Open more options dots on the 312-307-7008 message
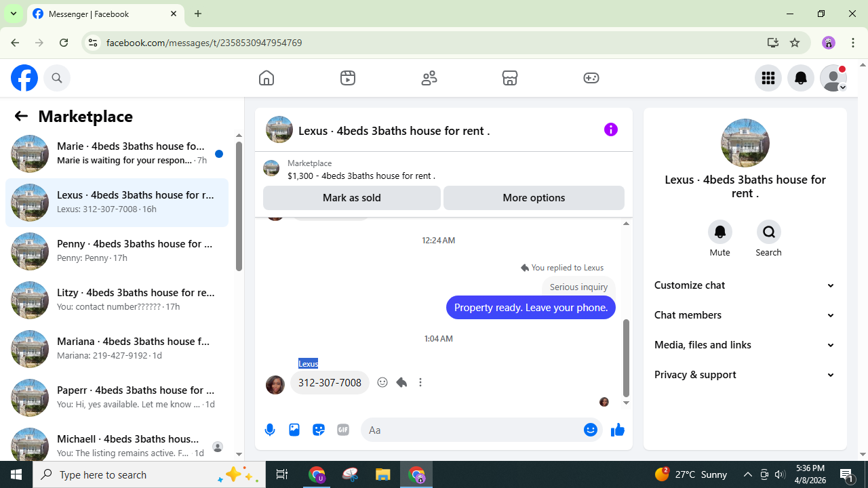The width and height of the screenshot is (868, 488). tap(420, 382)
